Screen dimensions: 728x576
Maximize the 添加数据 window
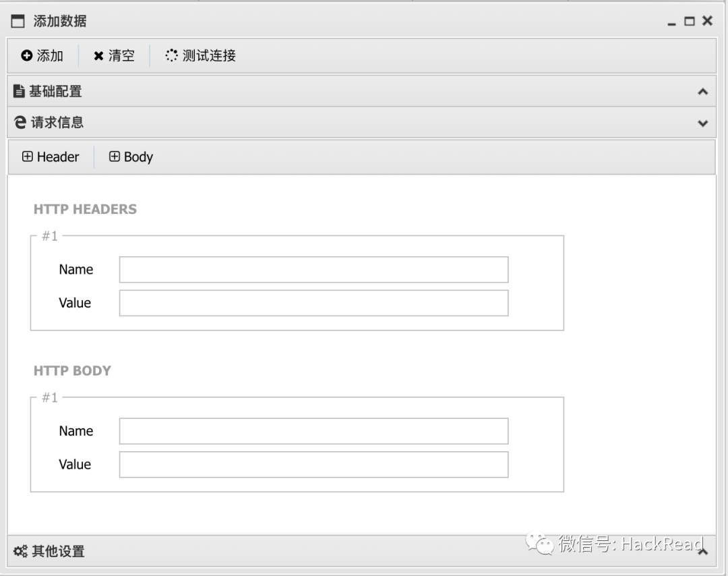tap(690, 22)
